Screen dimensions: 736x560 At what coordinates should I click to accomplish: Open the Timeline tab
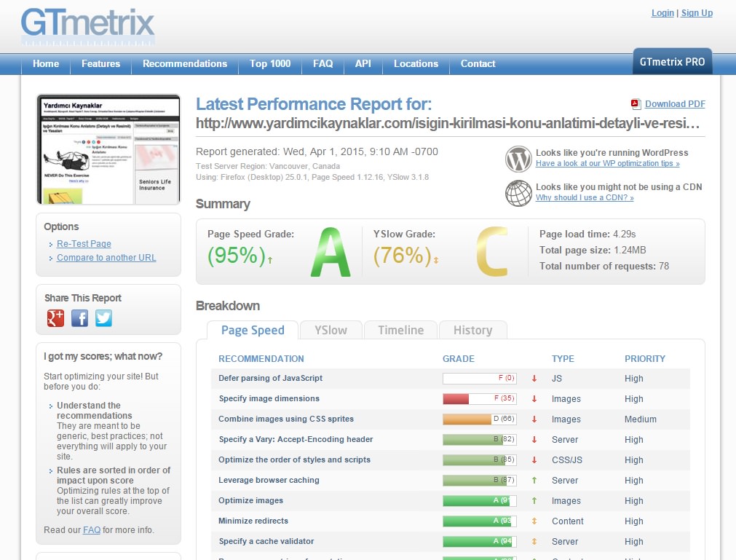pyautogui.click(x=400, y=330)
